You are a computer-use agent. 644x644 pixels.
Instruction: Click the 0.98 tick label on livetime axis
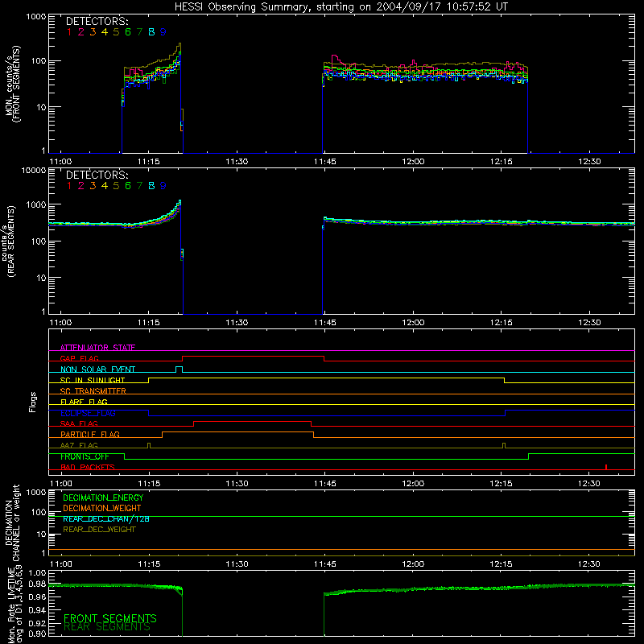[x=37, y=584]
